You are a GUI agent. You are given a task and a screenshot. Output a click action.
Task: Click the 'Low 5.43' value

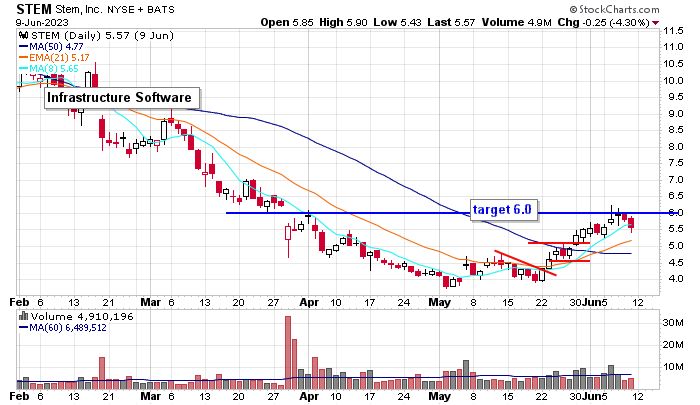(397, 22)
